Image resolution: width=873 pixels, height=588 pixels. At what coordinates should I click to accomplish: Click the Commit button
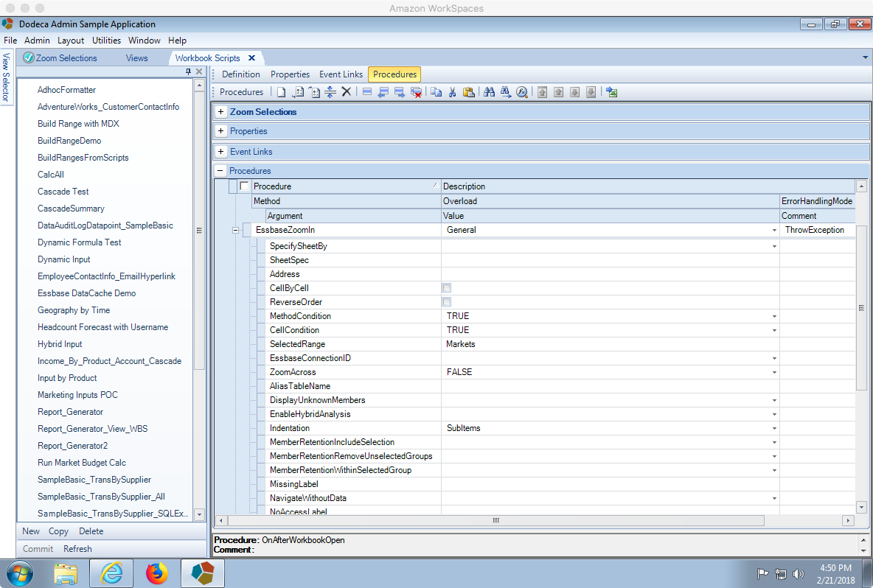tap(38, 548)
